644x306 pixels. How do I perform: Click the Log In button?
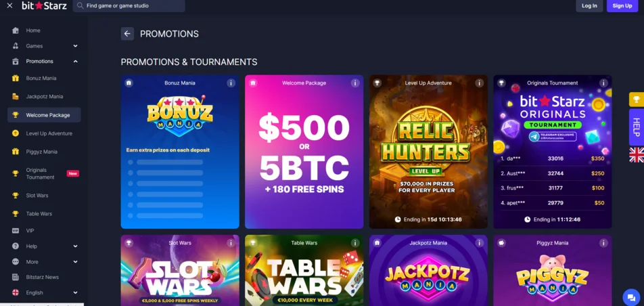click(x=589, y=6)
